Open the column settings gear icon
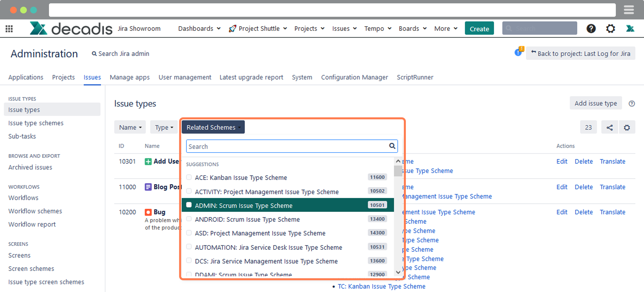 click(x=627, y=127)
